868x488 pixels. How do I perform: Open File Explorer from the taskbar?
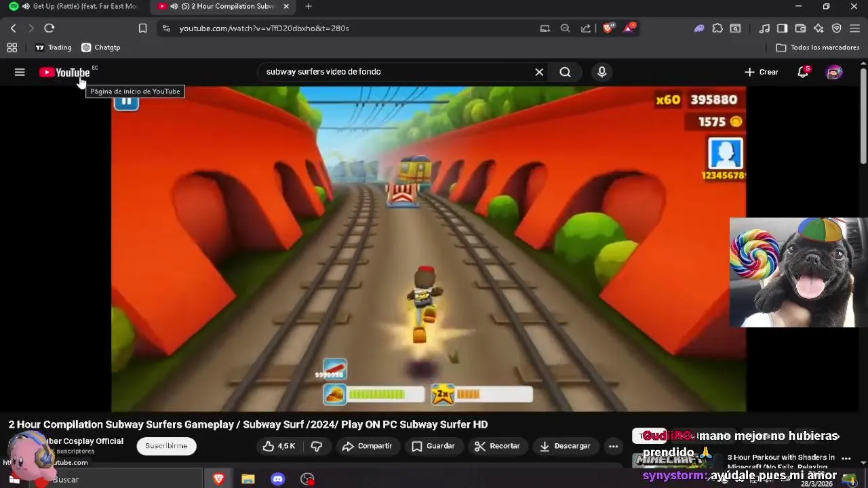[x=248, y=479]
